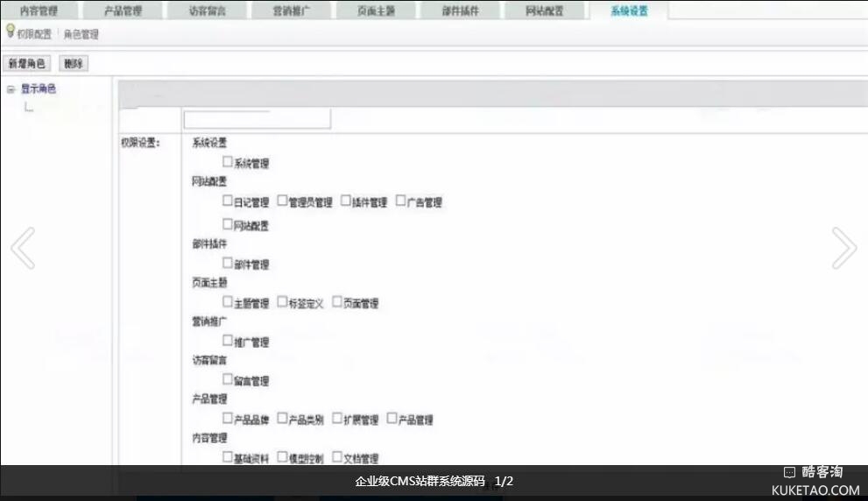Enable the 标签定义 checkbox

coord(282,301)
